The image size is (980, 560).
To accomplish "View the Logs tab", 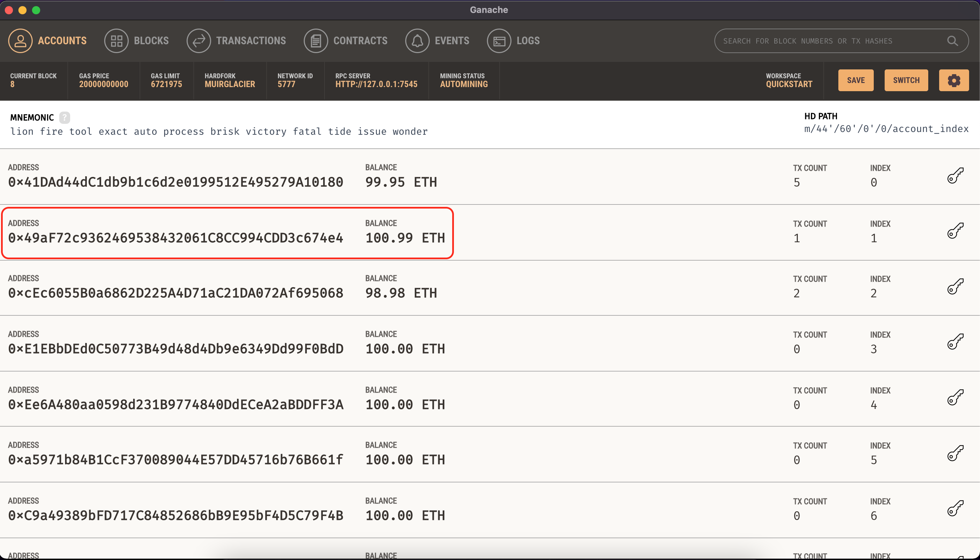I will click(x=513, y=41).
